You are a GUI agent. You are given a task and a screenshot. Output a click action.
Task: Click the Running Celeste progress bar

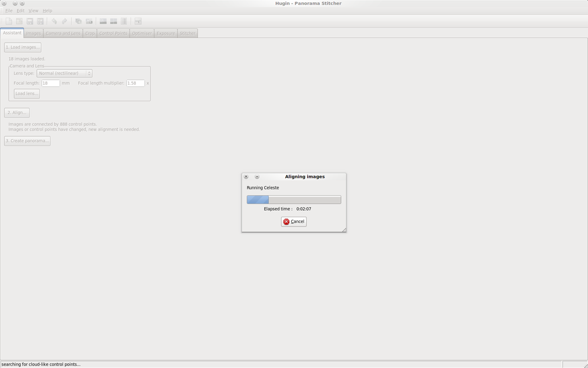point(293,200)
